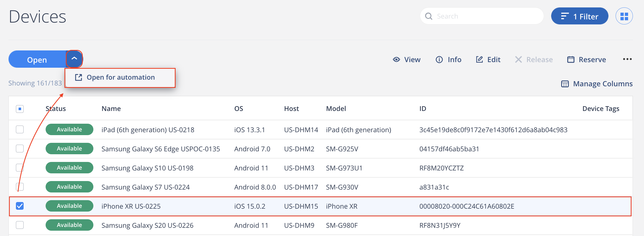
Task: Click the Reserve calendar action
Action: coord(586,59)
